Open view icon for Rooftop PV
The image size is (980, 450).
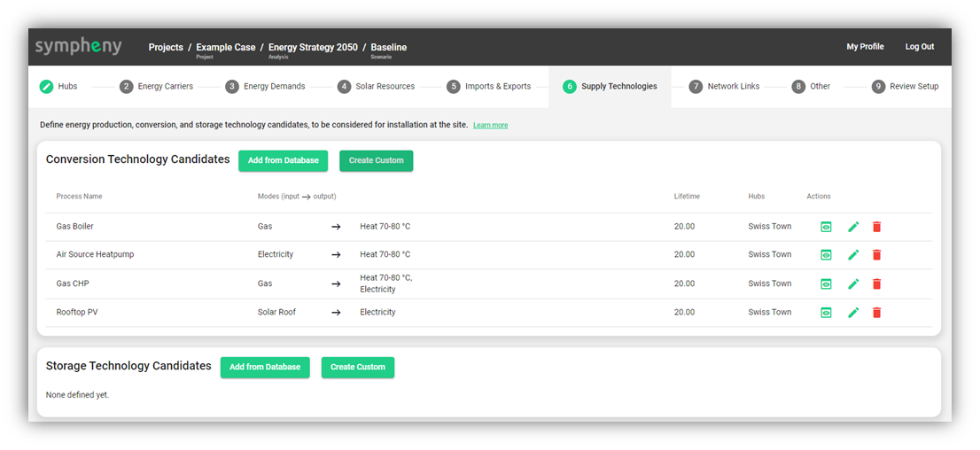[826, 313]
